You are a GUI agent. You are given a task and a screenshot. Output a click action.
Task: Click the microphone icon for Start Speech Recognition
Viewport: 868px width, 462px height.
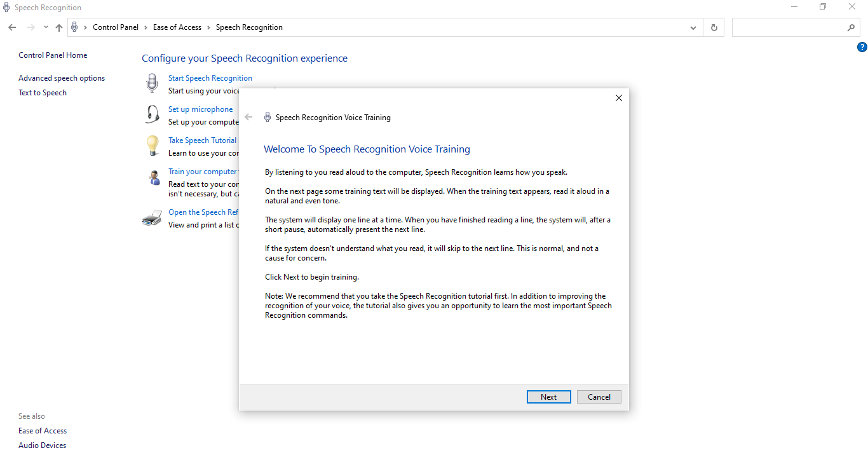152,83
